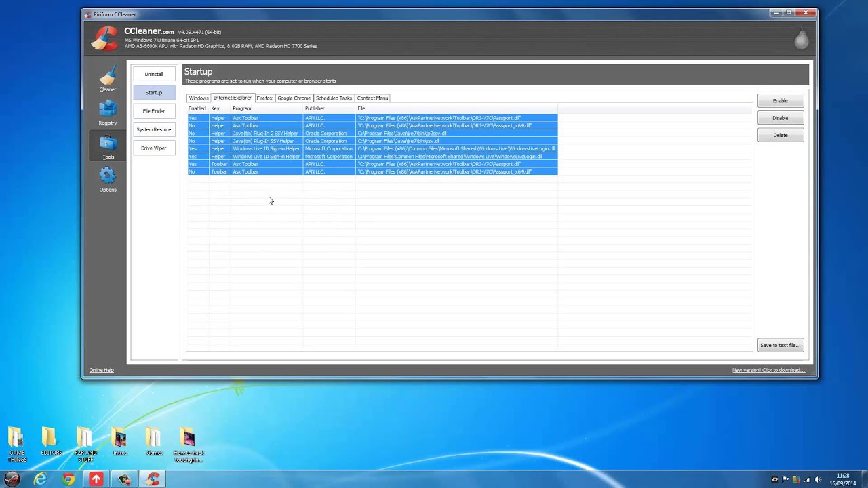Launch Internet Explorer from the taskbar

[40, 479]
